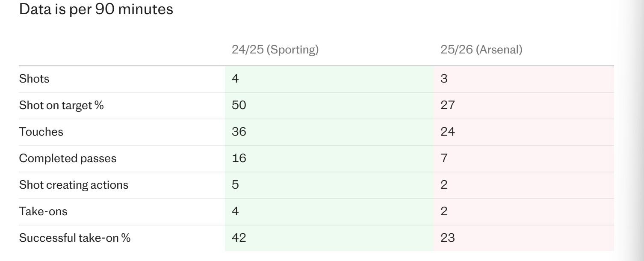Select Arsenal's successful take-on value 23

coord(447,238)
